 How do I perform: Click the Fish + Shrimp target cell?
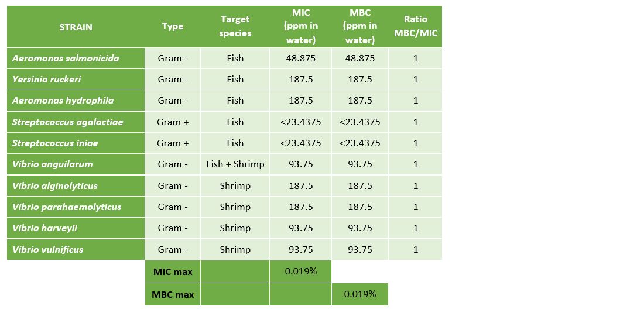pos(235,164)
